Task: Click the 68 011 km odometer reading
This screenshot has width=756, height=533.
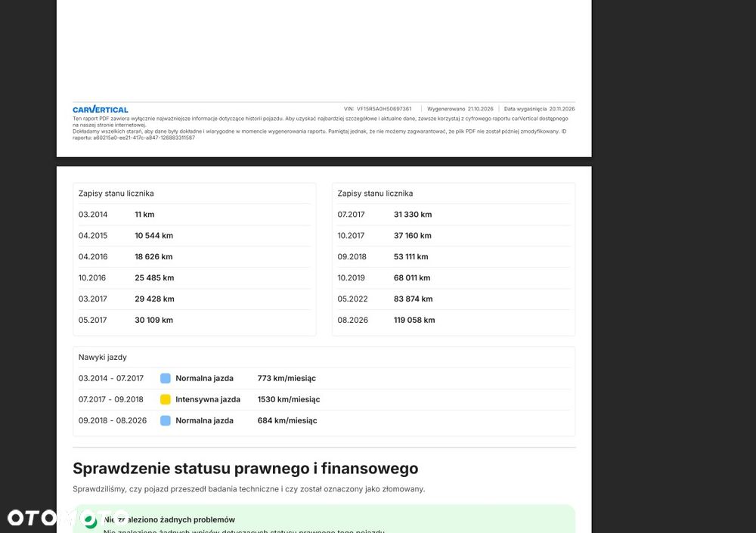Action: coord(412,277)
